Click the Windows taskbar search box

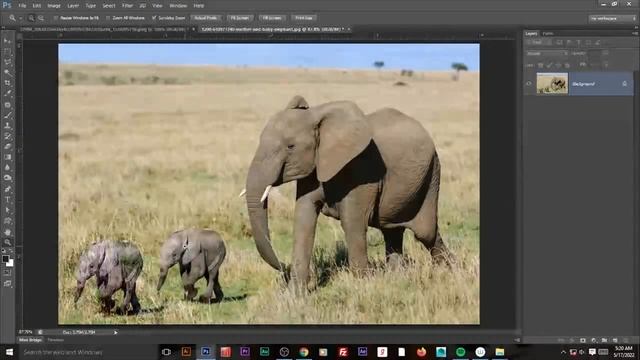point(88,352)
